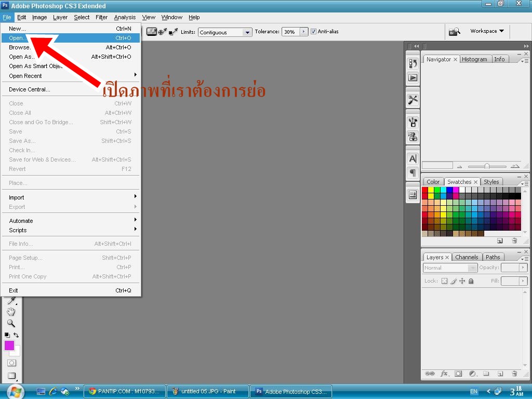Viewport: 532px width, 399px height.
Task: Switch to the Histogram tab
Action: click(474, 59)
